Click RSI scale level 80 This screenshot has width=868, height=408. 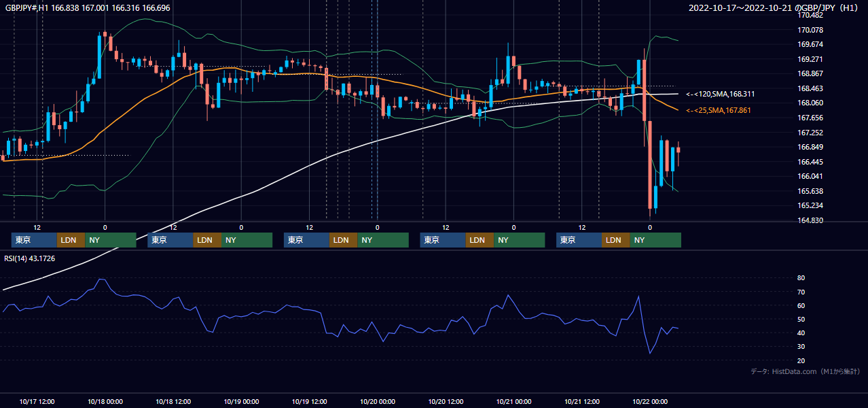[801, 278]
